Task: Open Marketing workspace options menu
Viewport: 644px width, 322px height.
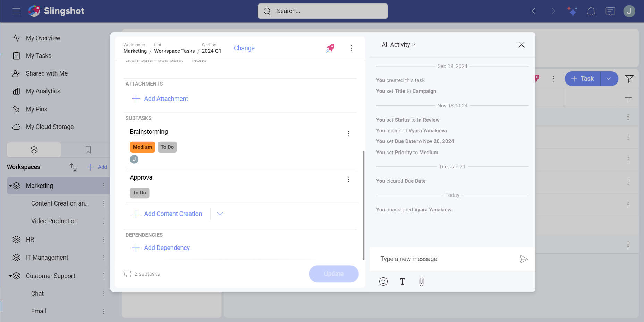Action: pos(103,186)
